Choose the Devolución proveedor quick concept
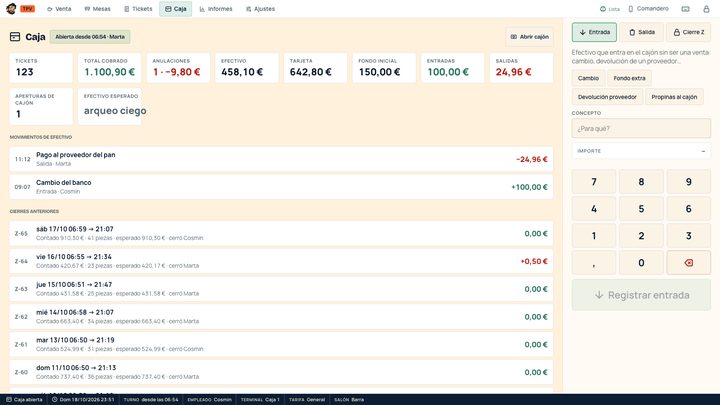720x405 pixels. (607, 97)
